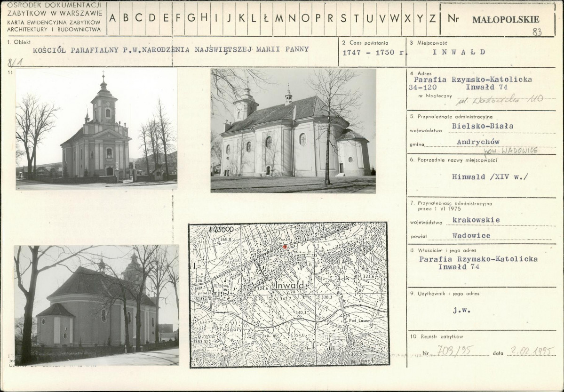Select letter 'O' in the alphabet index
The width and height of the screenshot is (564, 392).
pyautogui.click(x=305, y=17)
